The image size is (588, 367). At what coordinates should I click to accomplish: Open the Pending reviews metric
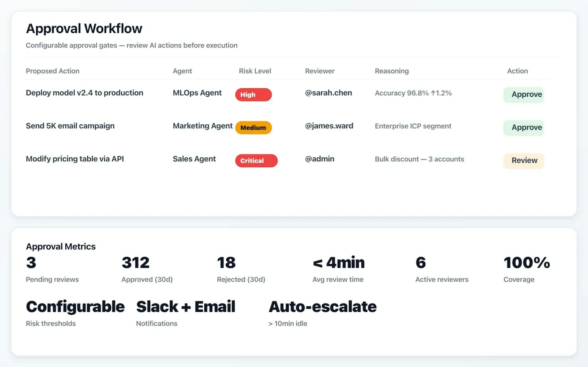52,269
